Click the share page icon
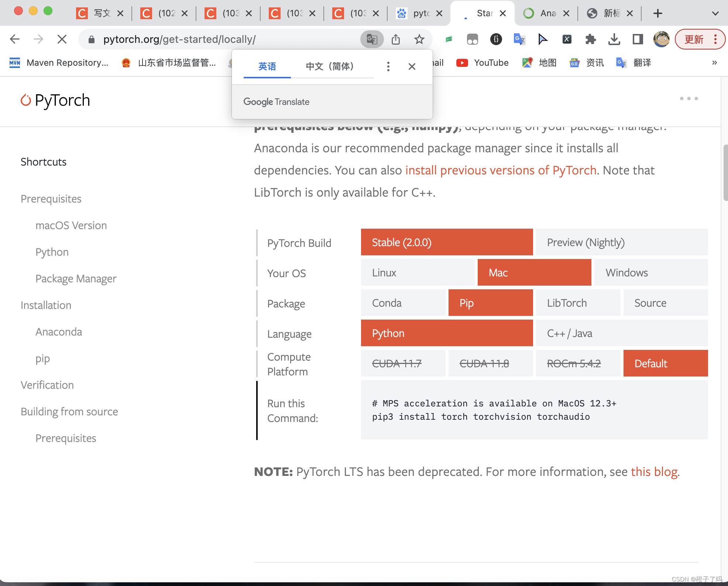 pos(396,39)
